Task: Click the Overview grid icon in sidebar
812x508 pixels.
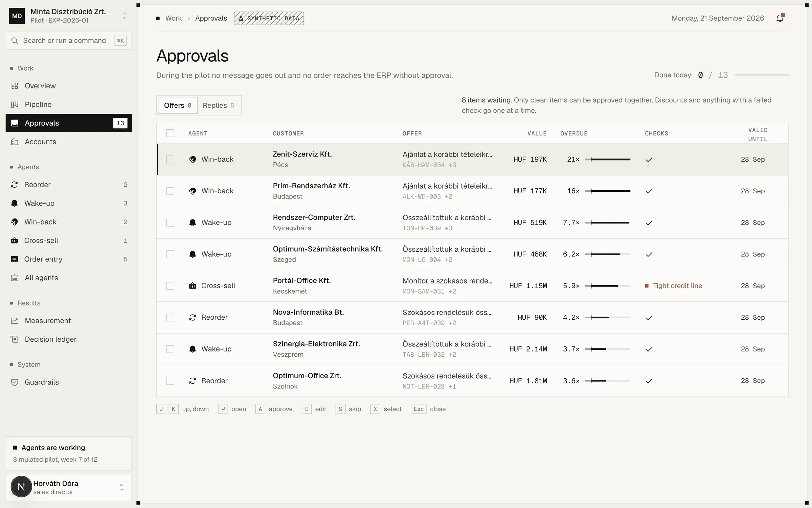Action: (x=15, y=86)
